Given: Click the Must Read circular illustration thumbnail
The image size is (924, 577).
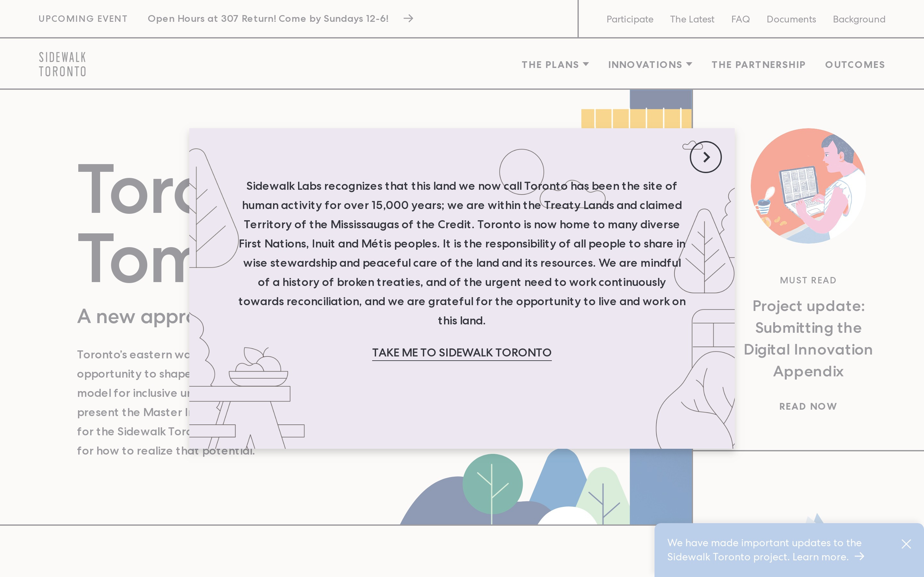Looking at the screenshot, I should tap(808, 186).
